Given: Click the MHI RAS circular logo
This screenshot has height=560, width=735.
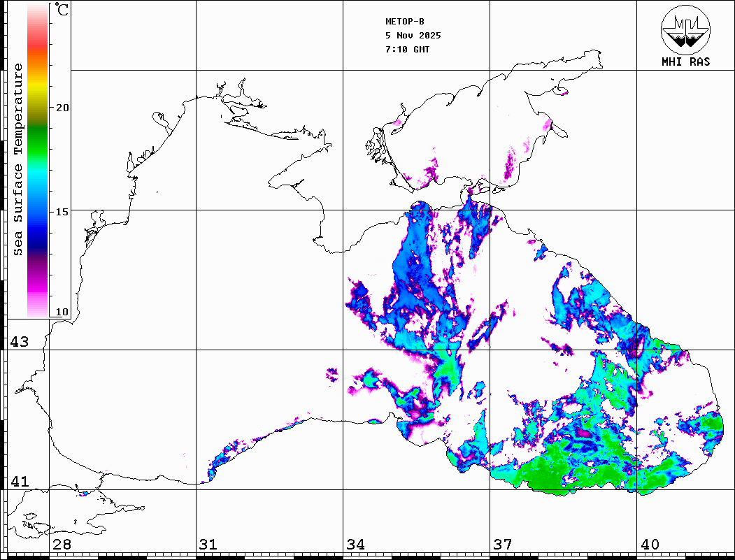Looking at the screenshot, I should pyautogui.click(x=685, y=29).
